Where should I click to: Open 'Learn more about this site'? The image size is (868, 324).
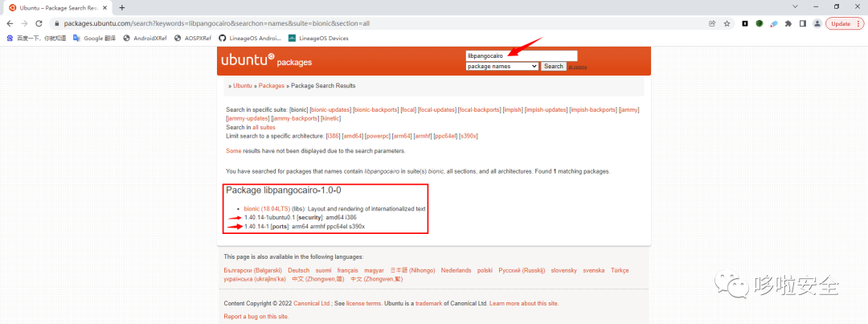[x=524, y=304]
